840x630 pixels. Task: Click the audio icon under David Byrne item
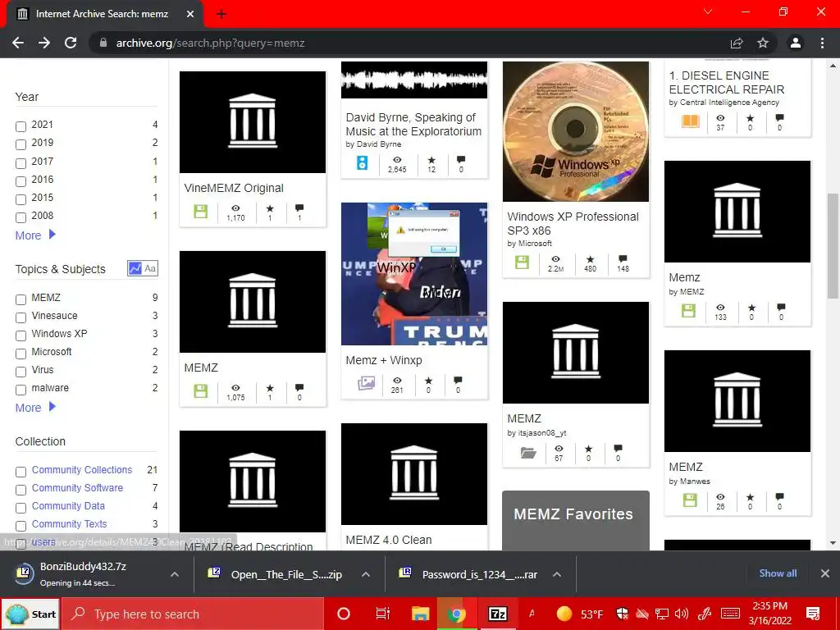[362, 163]
